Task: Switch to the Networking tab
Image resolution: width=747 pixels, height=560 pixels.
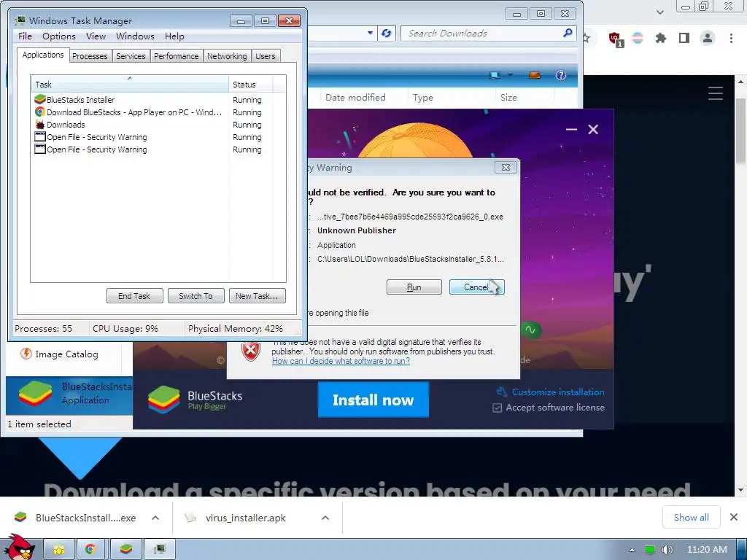Action: (227, 56)
